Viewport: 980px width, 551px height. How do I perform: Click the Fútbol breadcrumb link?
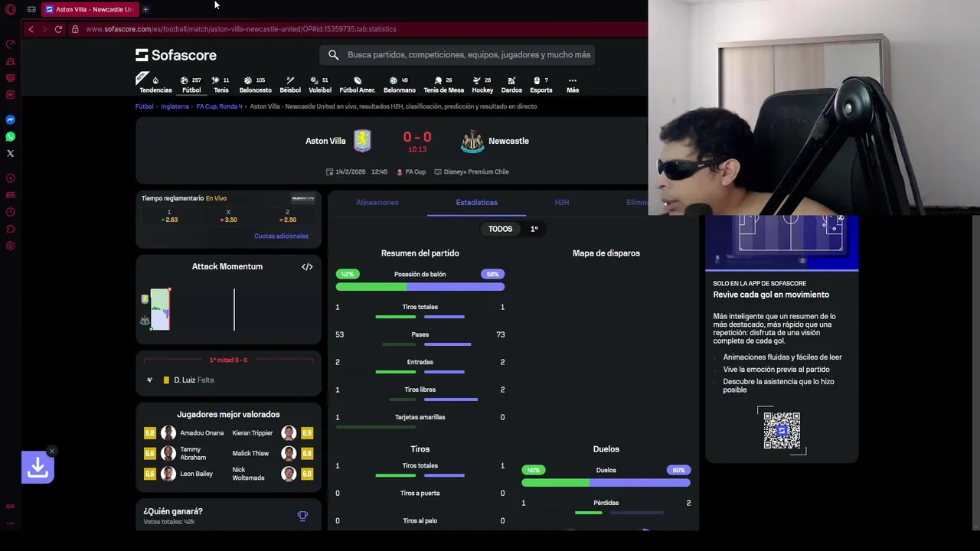[x=145, y=106]
